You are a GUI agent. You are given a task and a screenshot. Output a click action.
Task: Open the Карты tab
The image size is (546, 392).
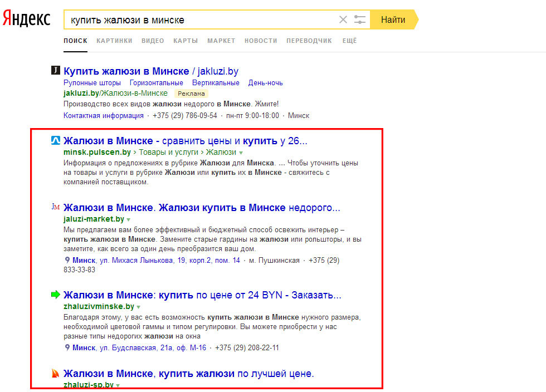coord(186,41)
